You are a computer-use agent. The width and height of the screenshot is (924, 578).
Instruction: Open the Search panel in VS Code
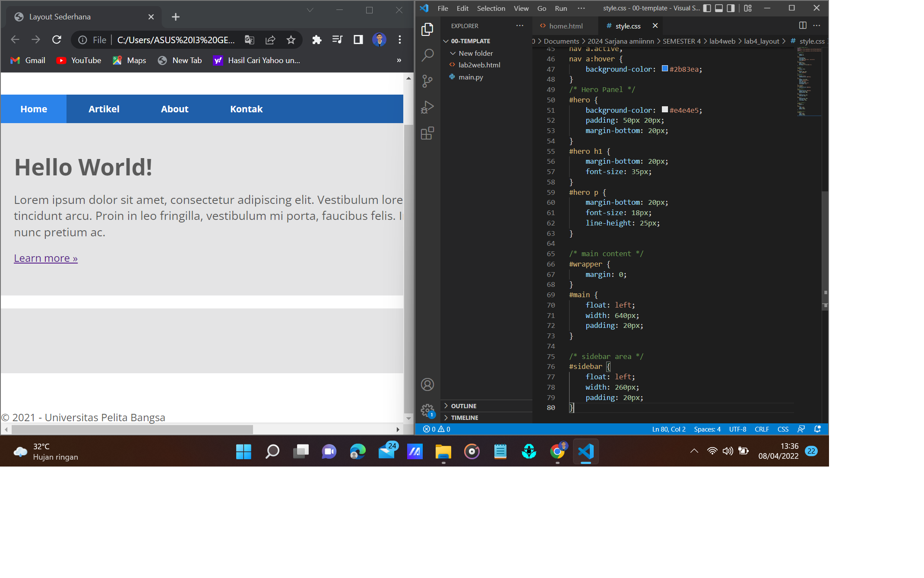coord(427,55)
